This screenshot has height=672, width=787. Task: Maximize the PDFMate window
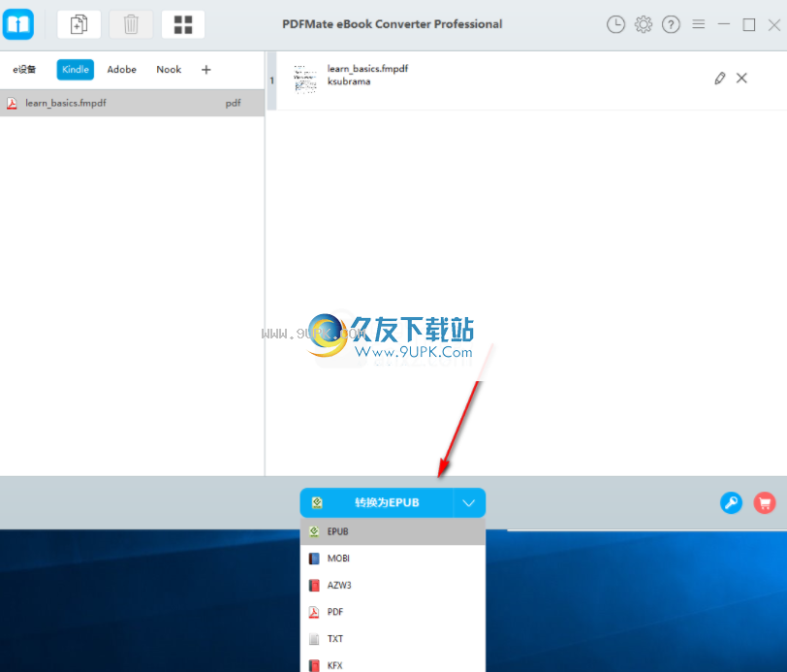tap(749, 24)
